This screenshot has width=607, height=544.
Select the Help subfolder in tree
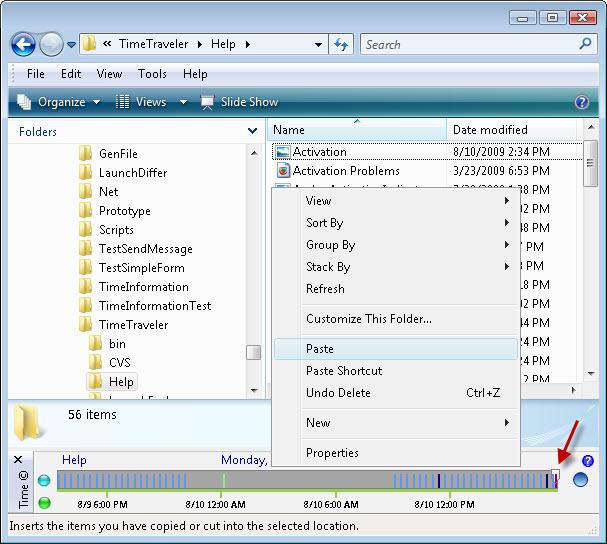point(111,381)
